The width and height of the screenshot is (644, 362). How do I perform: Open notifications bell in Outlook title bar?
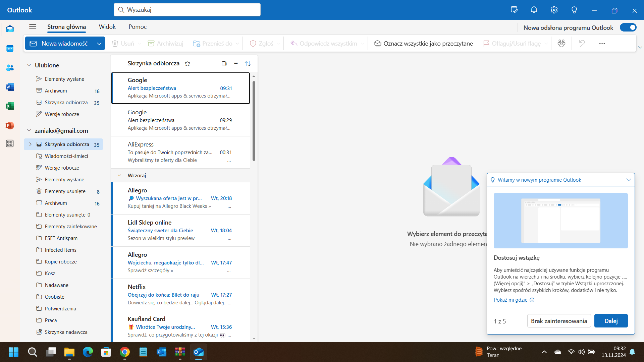[x=534, y=10]
